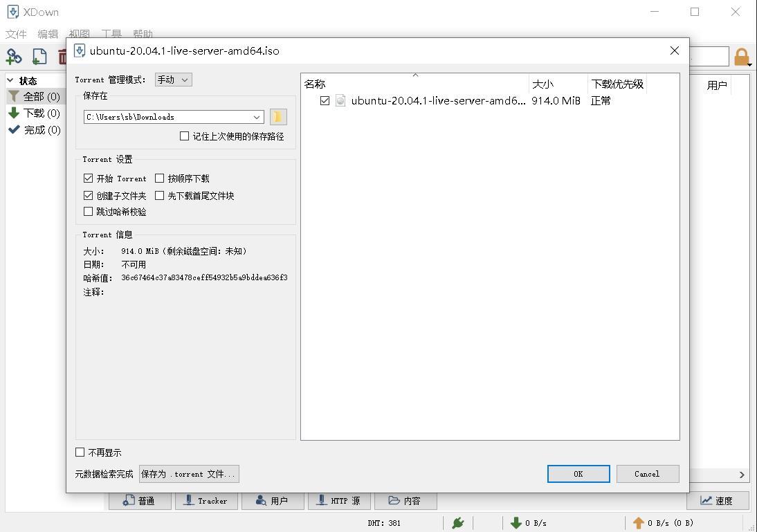Enable 跳过哈希校验 option
The height and width of the screenshot is (532, 757).
click(88, 211)
